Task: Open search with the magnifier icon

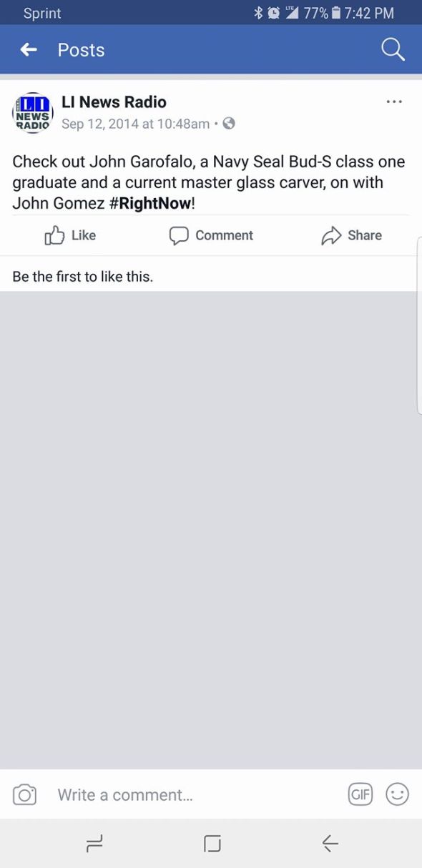Action: tap(393, 49)
